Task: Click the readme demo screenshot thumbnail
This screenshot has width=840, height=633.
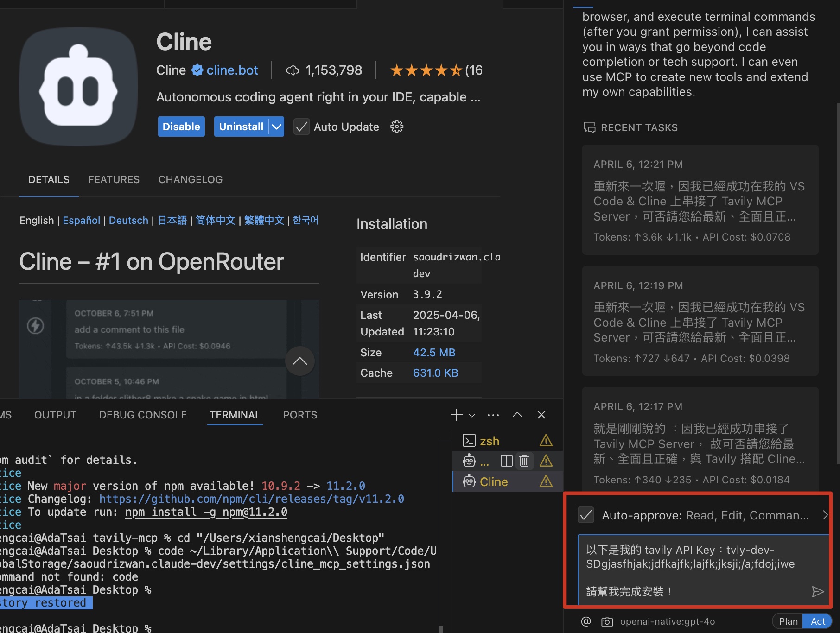Action: pos(169,349)
